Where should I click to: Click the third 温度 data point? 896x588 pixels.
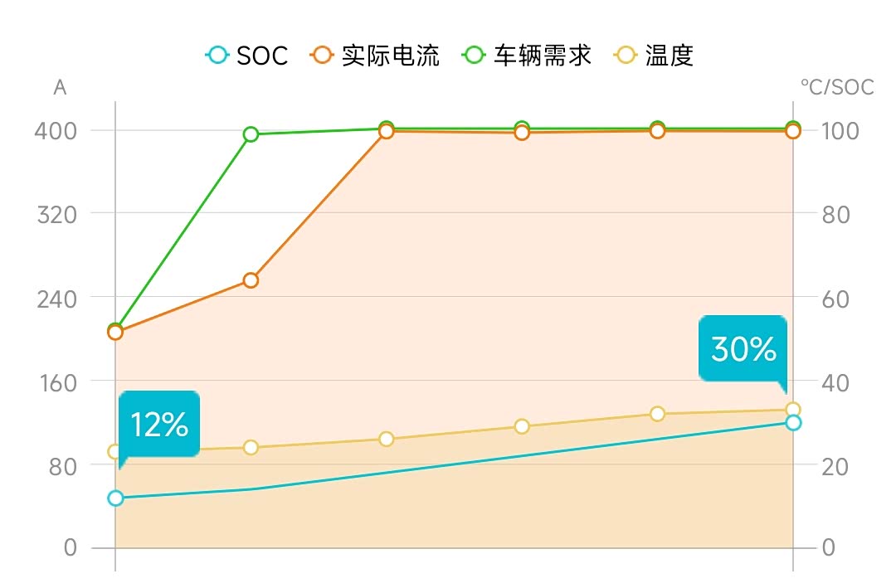(x=386, y=439)
